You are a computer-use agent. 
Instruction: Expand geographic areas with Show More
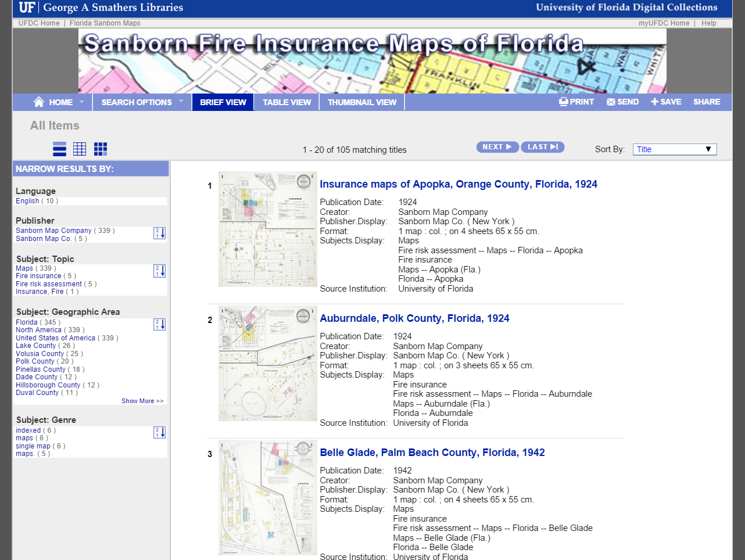coord(142,401)
